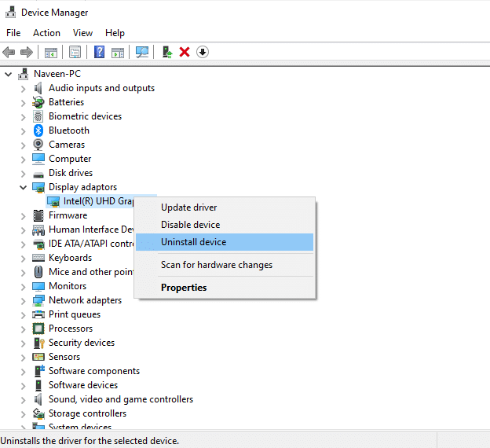This screenshot has width=490, height=448.
Task: Select Uninstall device from context menu
Action: [x=193, y=242]
